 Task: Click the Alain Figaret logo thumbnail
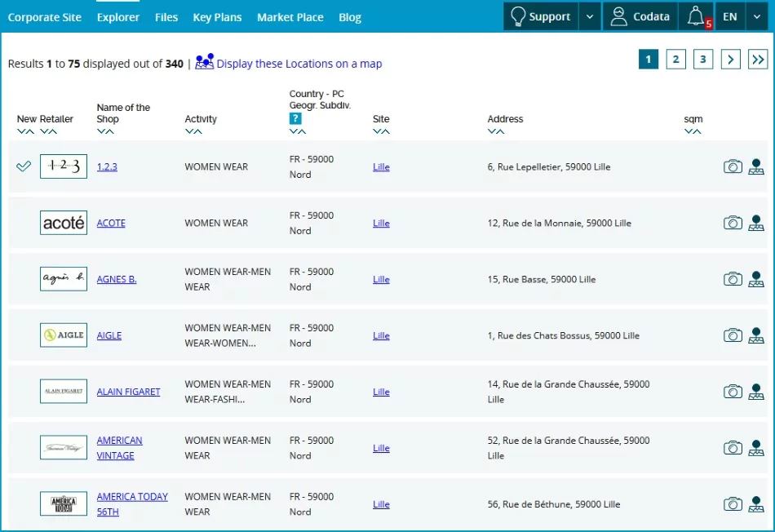tap(64, 392)
